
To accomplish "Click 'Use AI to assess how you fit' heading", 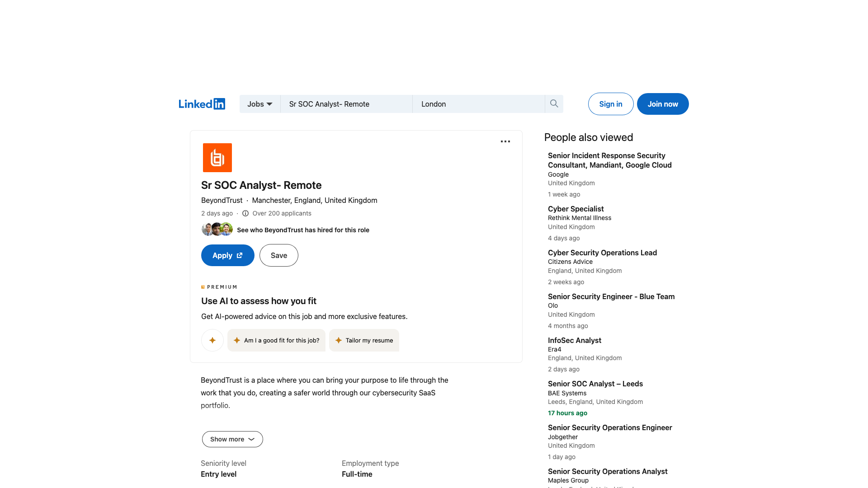I will 259,301.
